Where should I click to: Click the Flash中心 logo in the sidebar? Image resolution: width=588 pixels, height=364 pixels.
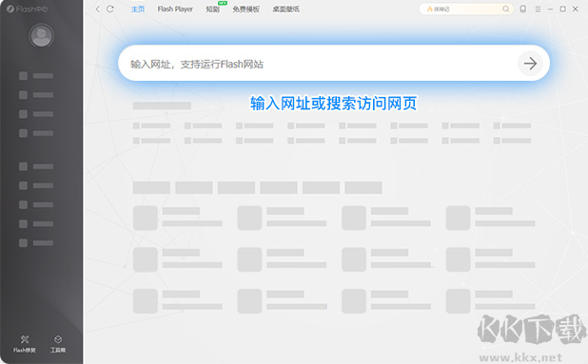tap(27, 9)
